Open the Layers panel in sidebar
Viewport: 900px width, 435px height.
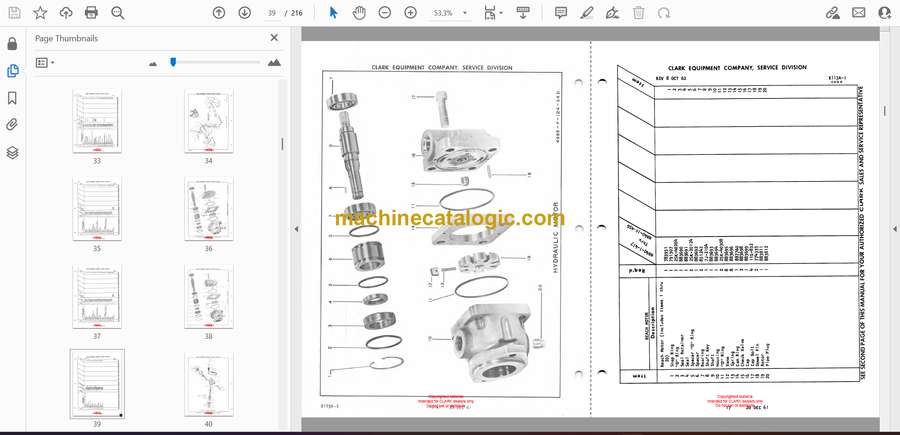tap(13, 152)
